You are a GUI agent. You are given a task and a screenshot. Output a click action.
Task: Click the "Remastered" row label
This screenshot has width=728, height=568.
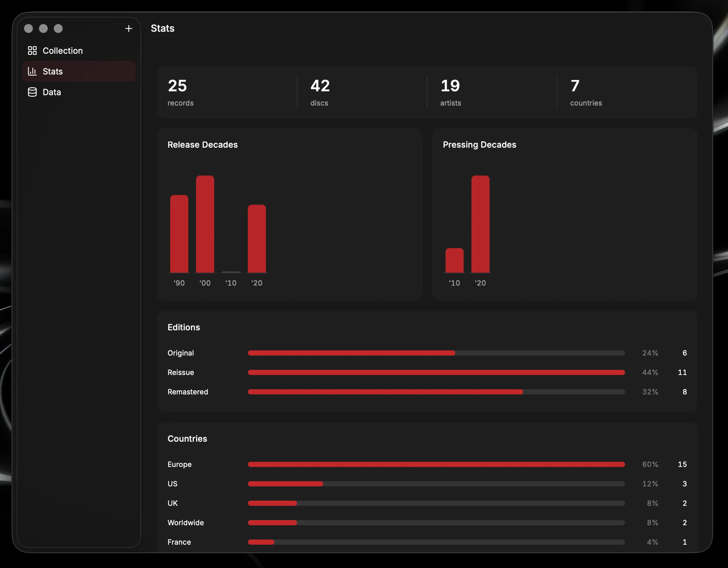[x=188, y=392]
